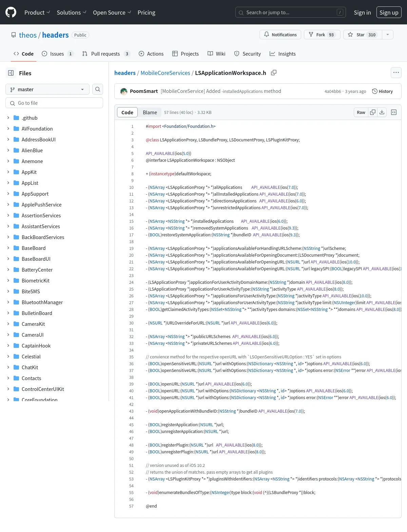
Task: Click the PoomSmart author name
Action: [x=144, y=91]
